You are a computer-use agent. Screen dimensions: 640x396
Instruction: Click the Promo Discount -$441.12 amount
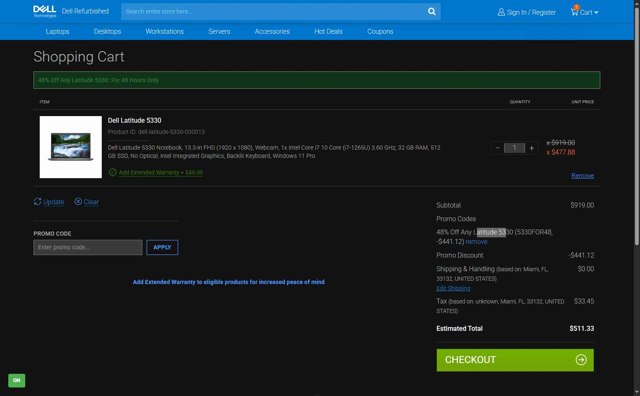(581, 255)
